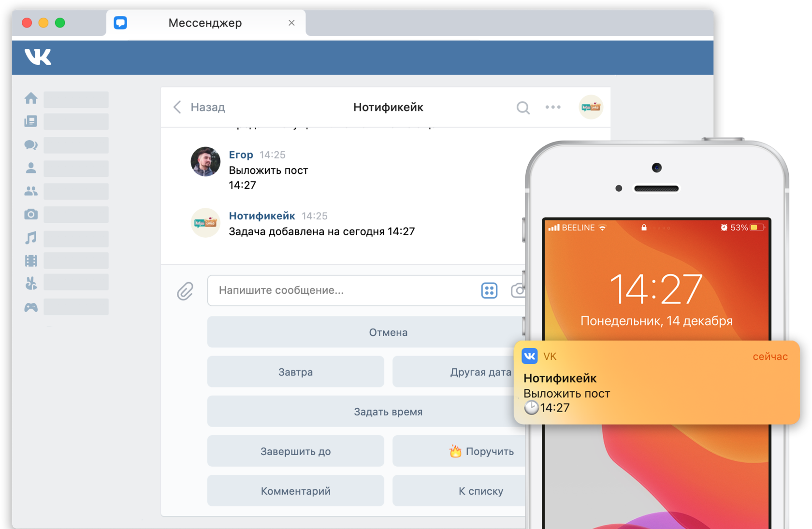Open the VK notification on the phone
The width and height of the screenshot is (812, 529).
coord(656,383)
